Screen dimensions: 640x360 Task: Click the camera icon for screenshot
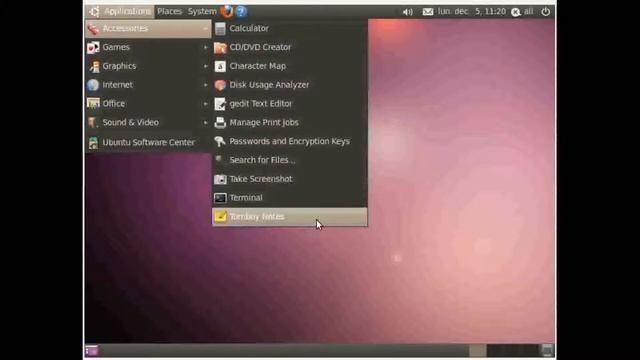pyautogui.click(x=220, y=179)
